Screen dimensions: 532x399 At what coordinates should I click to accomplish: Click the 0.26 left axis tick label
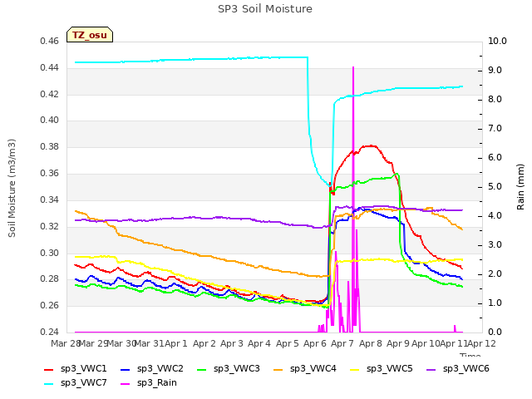[50, 306]
